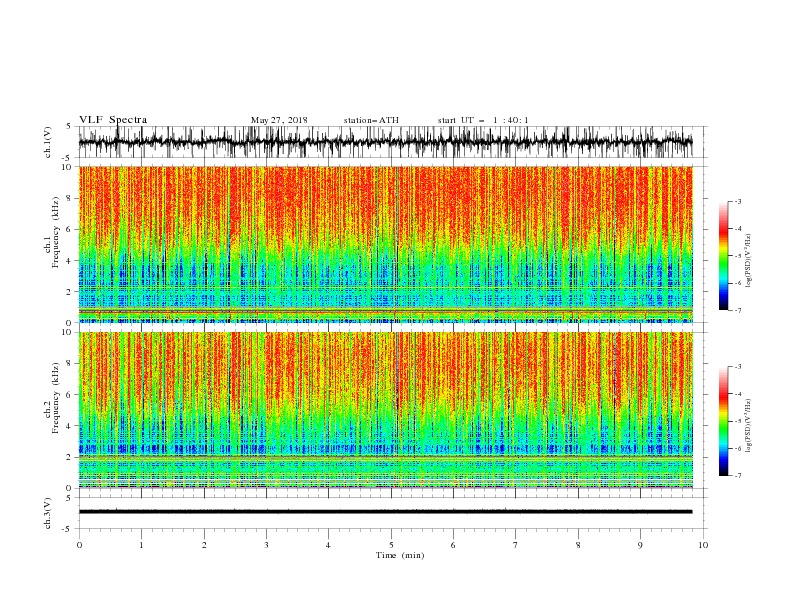Click time axis tick label "9"
Image resolution: width=792 pixels, height=612 pixels.
(640, 545)
